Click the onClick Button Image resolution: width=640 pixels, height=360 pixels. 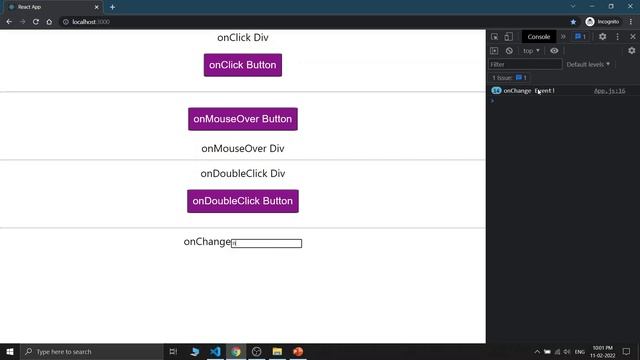coord(243,65)
